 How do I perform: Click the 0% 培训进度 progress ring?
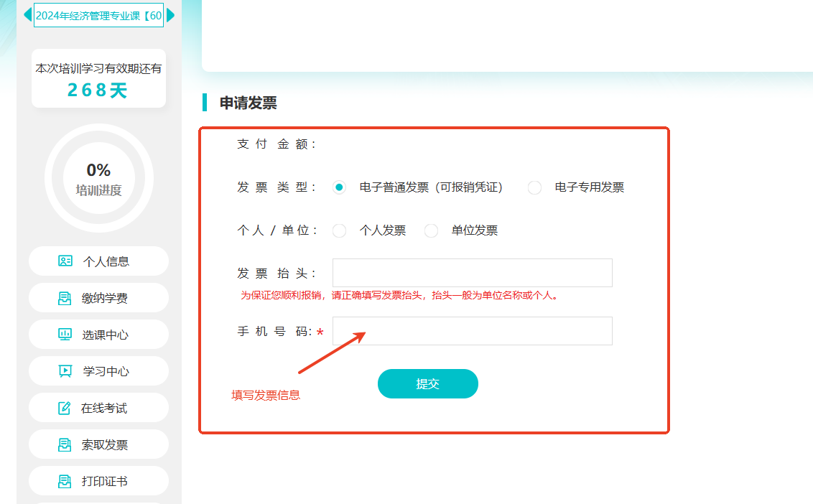[98, 178]
